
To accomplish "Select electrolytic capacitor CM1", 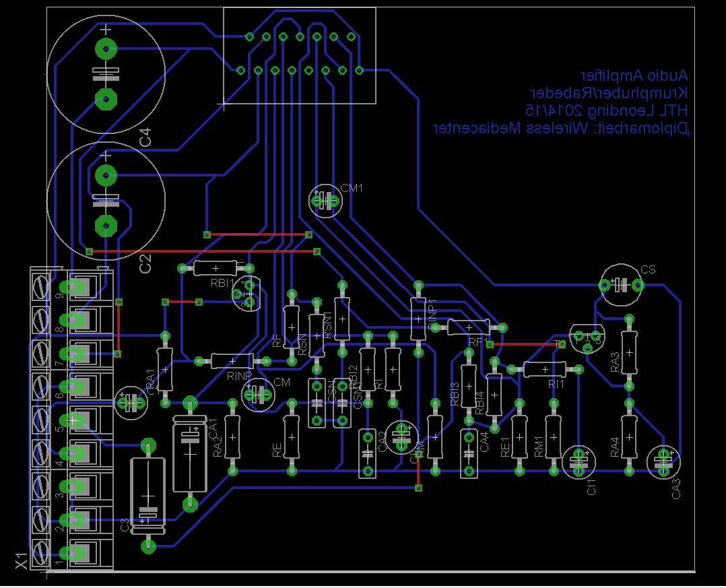I will [x=325, y=201].
